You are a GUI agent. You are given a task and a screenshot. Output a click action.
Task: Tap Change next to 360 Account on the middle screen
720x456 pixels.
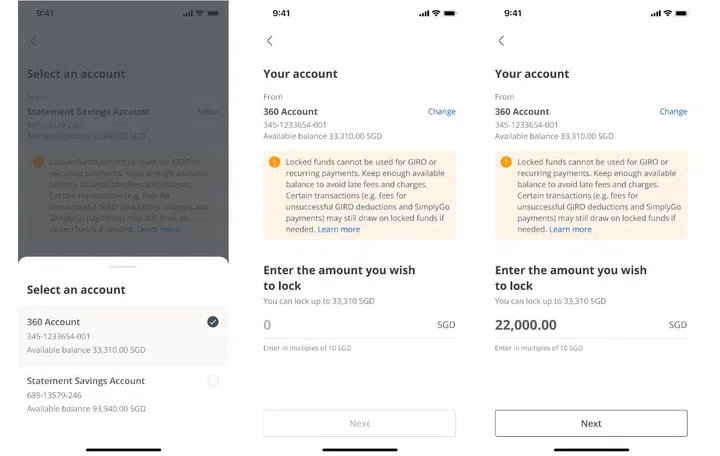coord(442,112)
